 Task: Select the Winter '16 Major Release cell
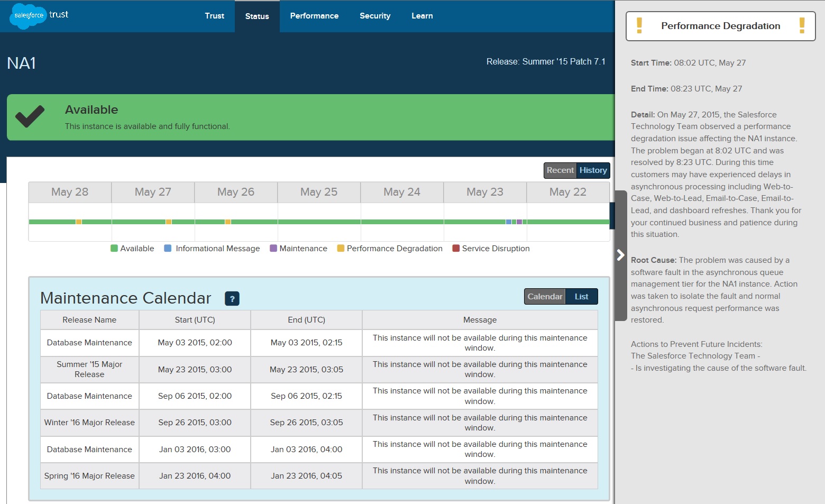click(89, 423)
